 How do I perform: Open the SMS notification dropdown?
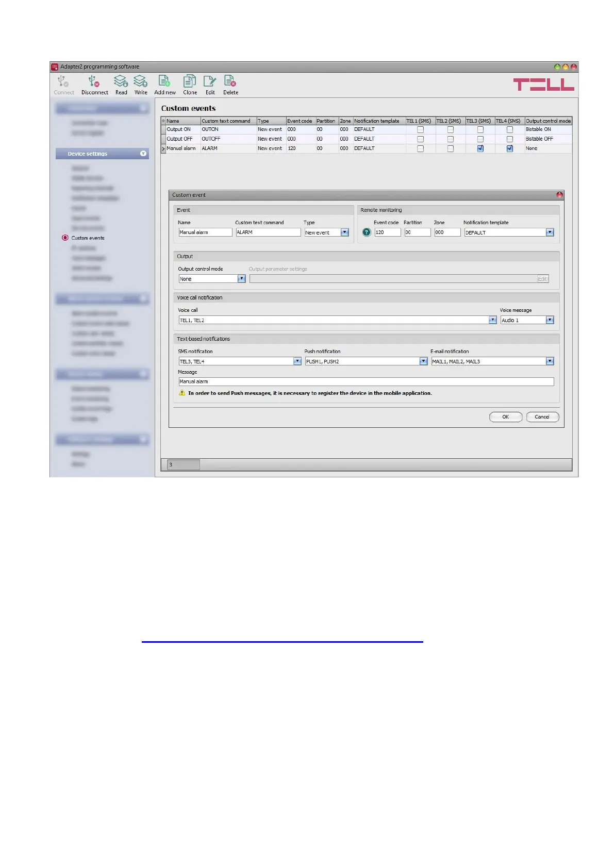coord(297,361)
